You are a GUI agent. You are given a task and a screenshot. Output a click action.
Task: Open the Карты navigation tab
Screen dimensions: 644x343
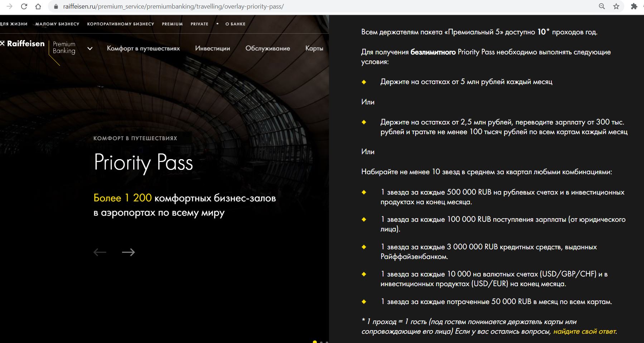point(314,48)
